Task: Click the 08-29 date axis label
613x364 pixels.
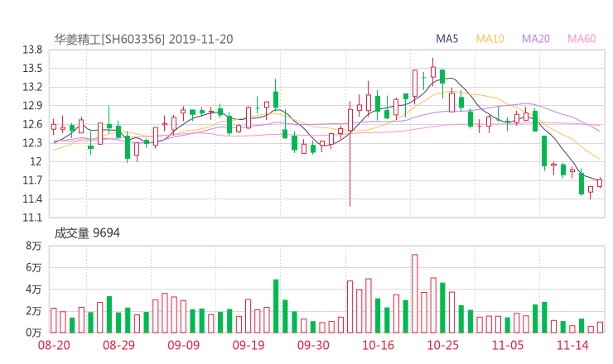Action: (x=118, y=345)
